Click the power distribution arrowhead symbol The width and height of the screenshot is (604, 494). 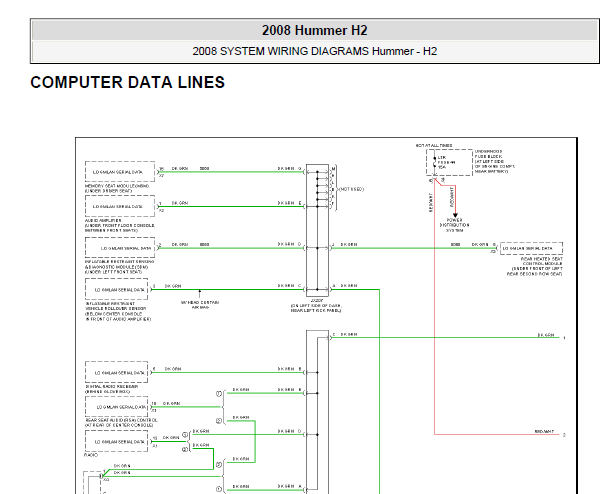(x=455, y=215)
